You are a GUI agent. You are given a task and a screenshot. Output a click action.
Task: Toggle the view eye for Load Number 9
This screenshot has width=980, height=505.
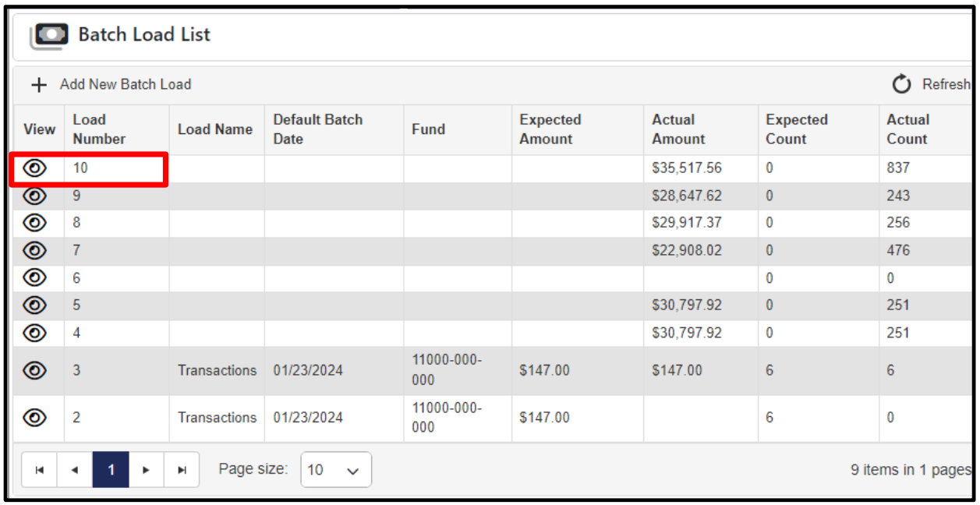tap(34, 196)
